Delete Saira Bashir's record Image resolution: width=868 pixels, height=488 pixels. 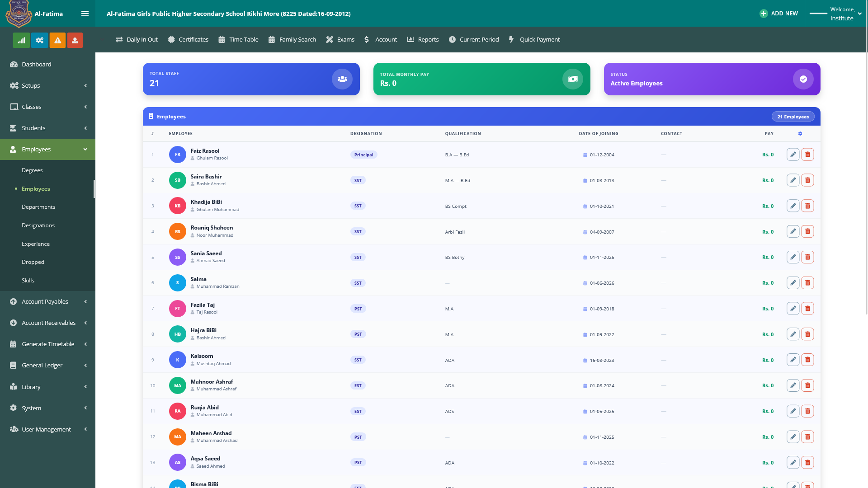point(807,180)
